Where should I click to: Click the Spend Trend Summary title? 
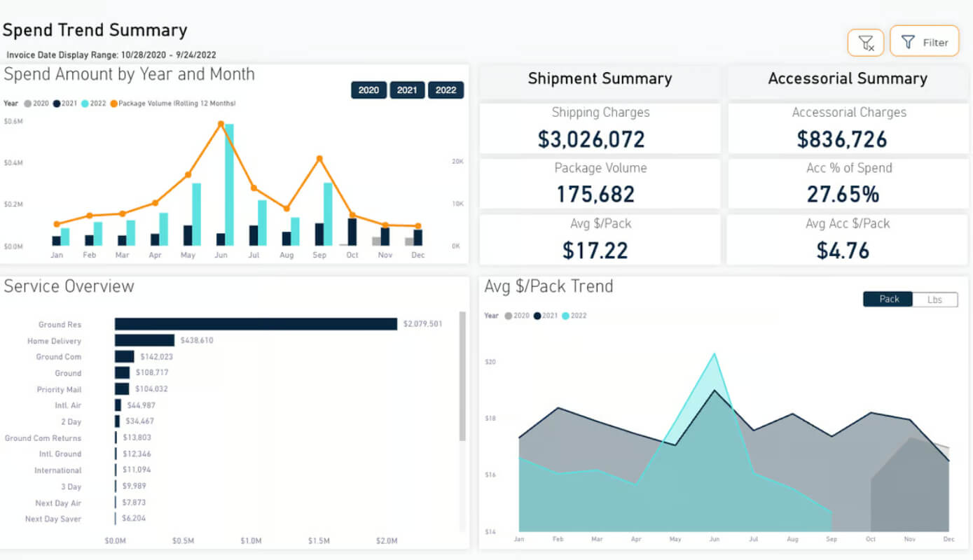pyautogui.click(x=95, y=30)
